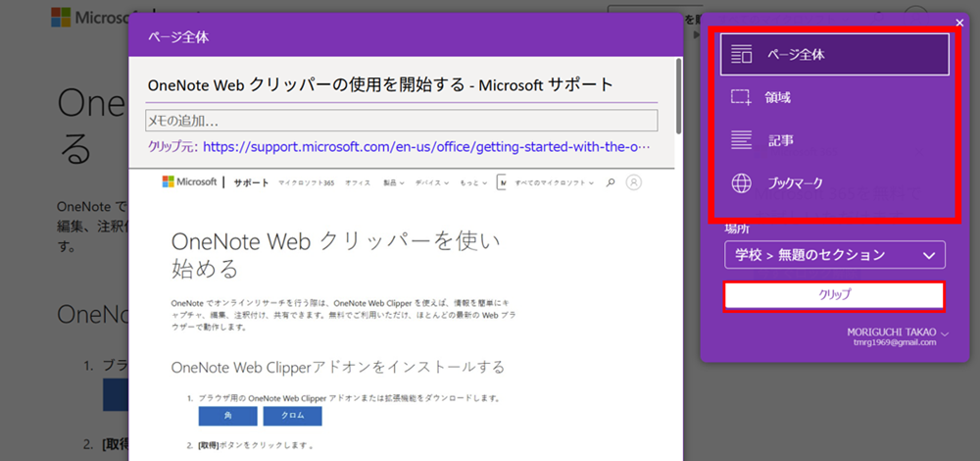The image size is (980, 461).
Task: Click サポート in the preview header
Action: click(251, 182)
